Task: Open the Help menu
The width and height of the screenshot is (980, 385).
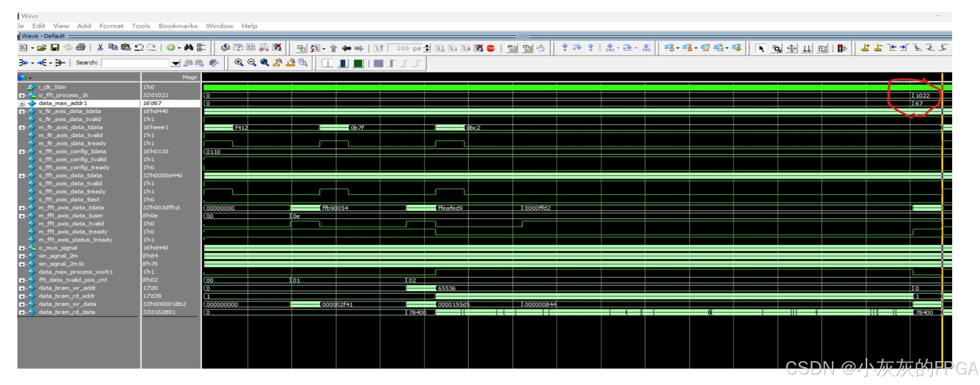Action: coord(249,26)
